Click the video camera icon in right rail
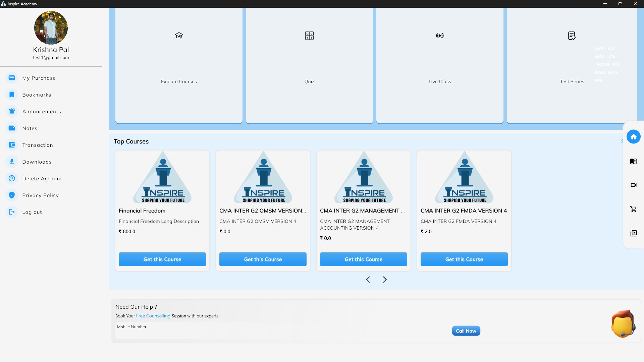Viewport: 644px width, 362px height. click(x=633, y=185)
